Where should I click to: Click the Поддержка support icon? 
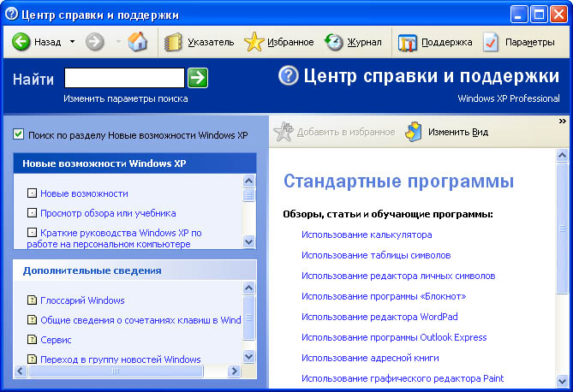[407, 43]
